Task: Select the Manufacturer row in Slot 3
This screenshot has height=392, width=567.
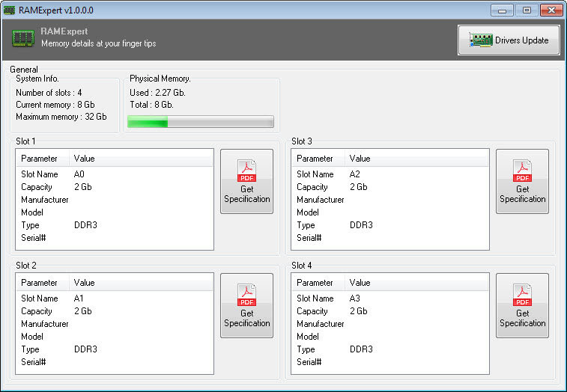Action: (x=389, y=200)
